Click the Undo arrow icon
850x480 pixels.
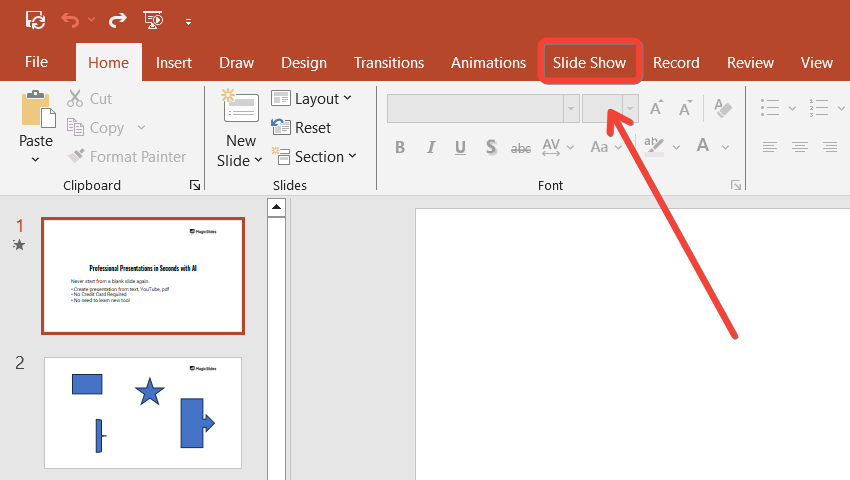[70, 19]
